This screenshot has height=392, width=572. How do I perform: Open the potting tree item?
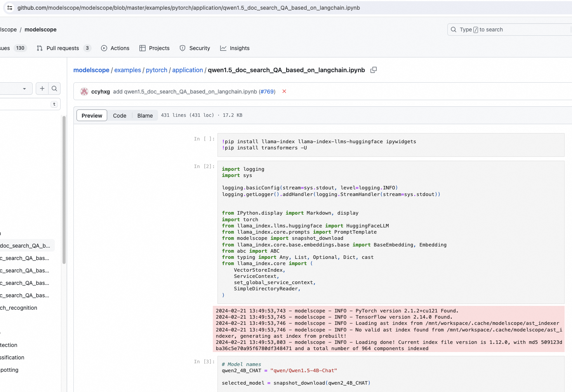9,370
